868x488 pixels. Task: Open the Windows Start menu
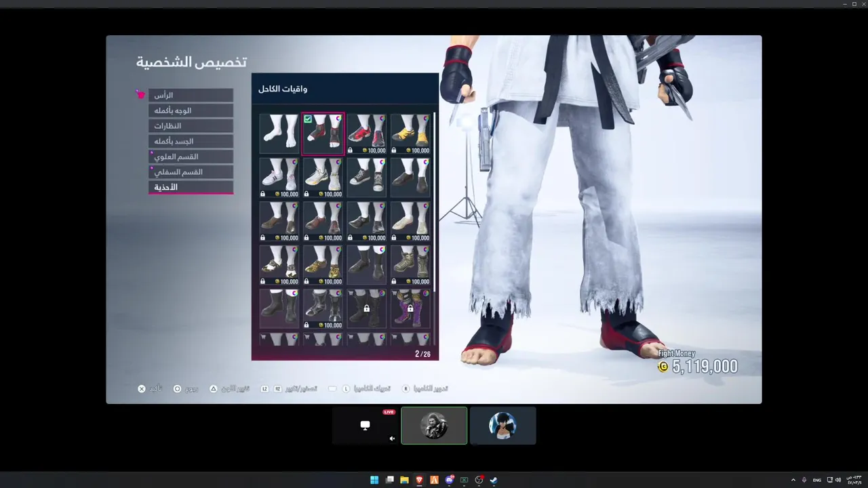coord(374,480)
